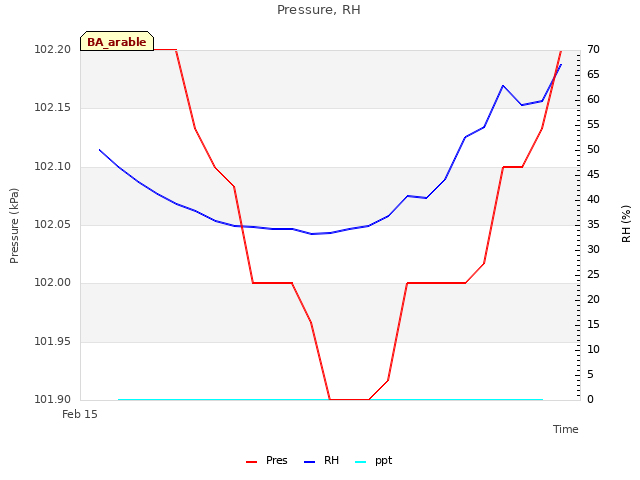
Task: Click the 0 RH axis label
Action: click(x=590, y=399)
